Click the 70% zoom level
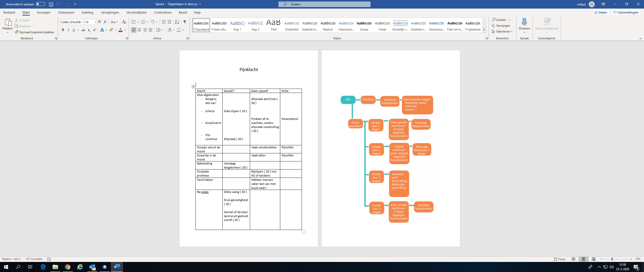Screen dimensions: 644x272 [x=638, y=259]
